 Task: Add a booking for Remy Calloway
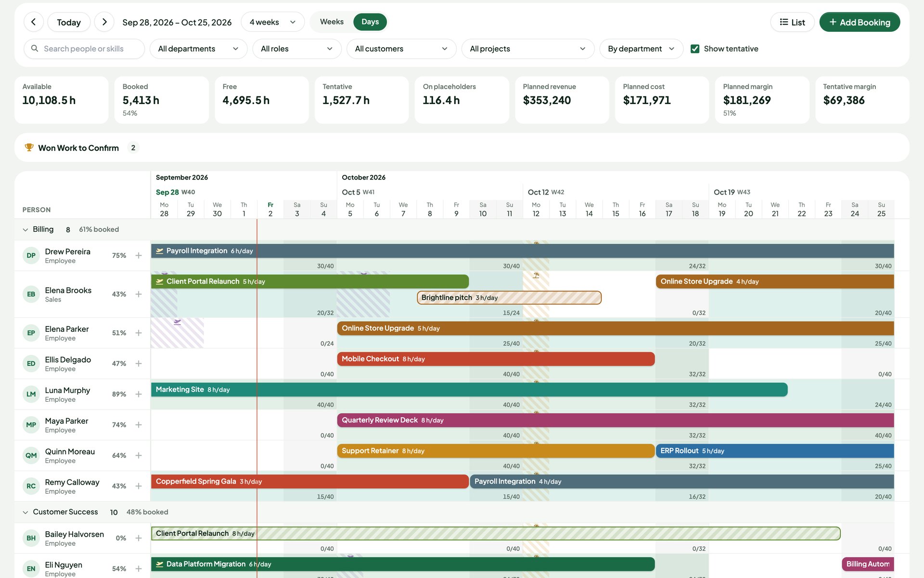tap(139, 486)
